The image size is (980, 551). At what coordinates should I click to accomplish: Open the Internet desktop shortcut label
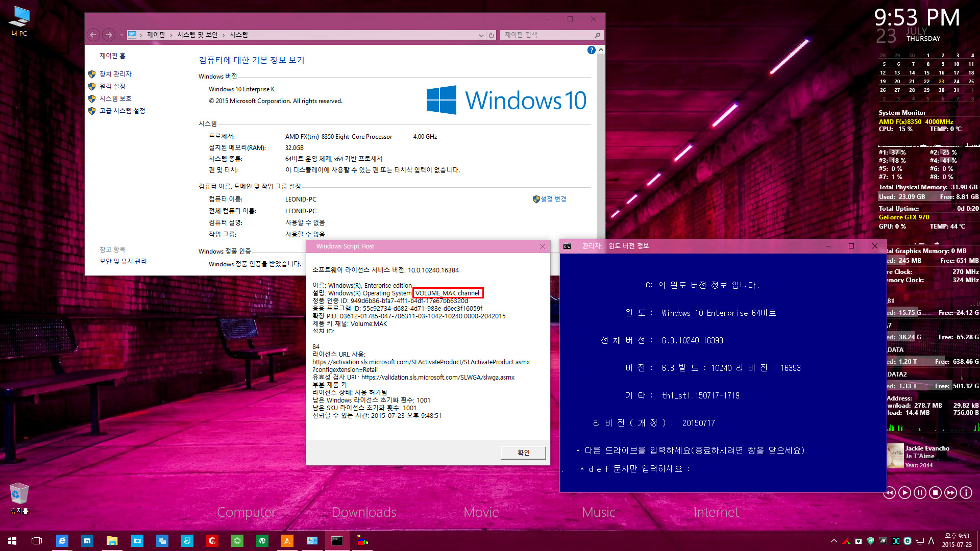tap(716, 512)
